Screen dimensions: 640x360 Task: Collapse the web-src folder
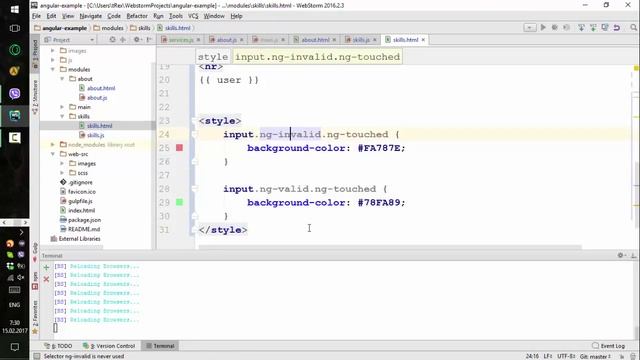click(x=53, y=154)
